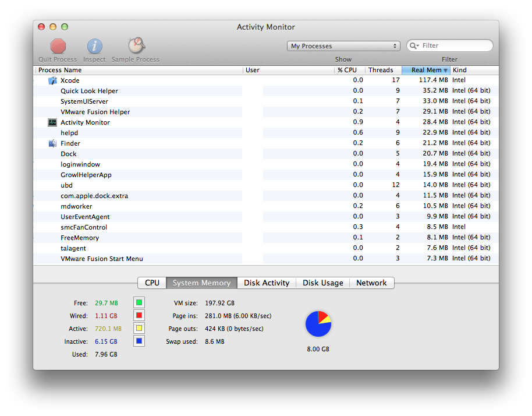The image size is (532, 416).
Task: Open the Network tab
Action: click(x=371, y=283)
